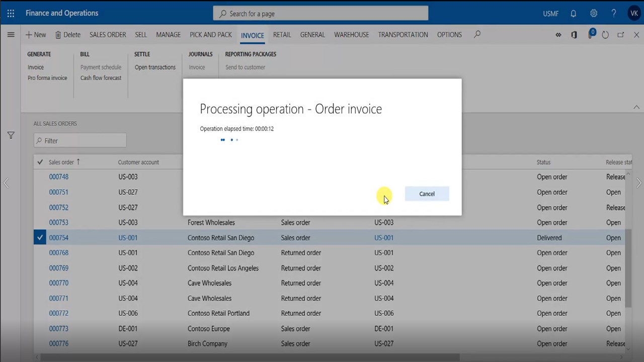
Task: Expand the left side panel arrow
Action: [x=6, y=183]
